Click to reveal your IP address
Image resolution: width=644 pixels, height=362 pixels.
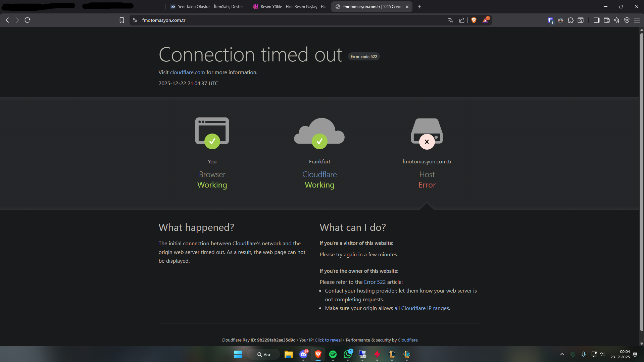[x=328, y=340]
